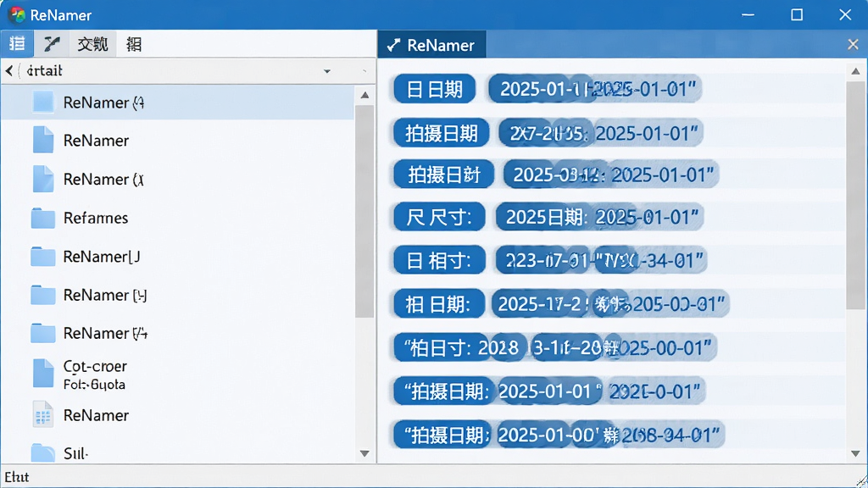Select the 'ReNamer (X' file row
Viewport: 868px width, 488px height.
178,180
